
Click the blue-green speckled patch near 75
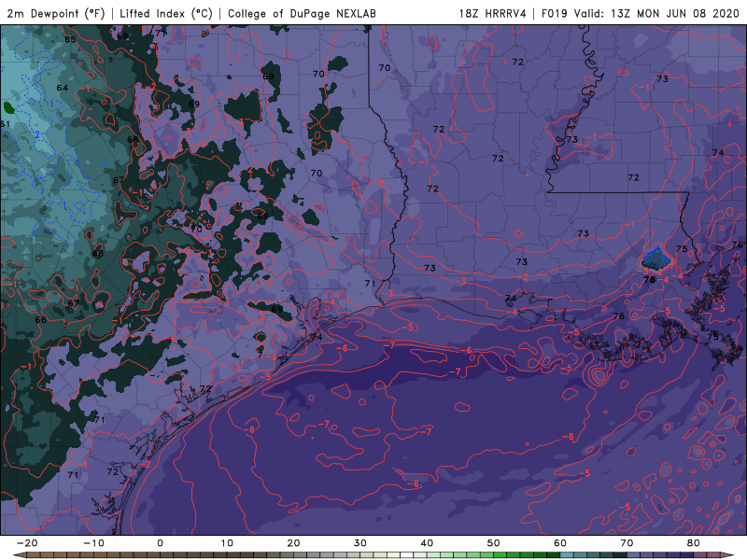coord(656,259)
